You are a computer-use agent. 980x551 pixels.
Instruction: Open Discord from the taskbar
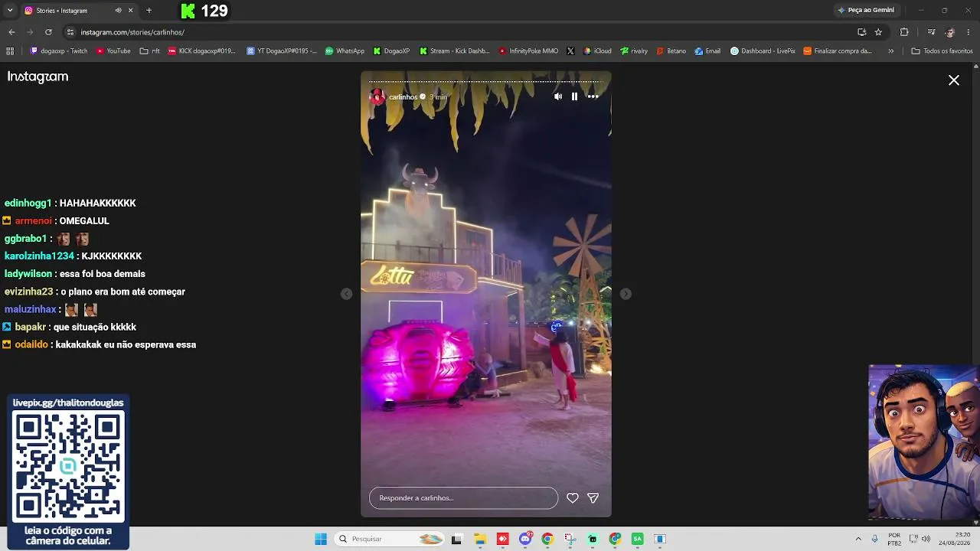coord(525,539)
